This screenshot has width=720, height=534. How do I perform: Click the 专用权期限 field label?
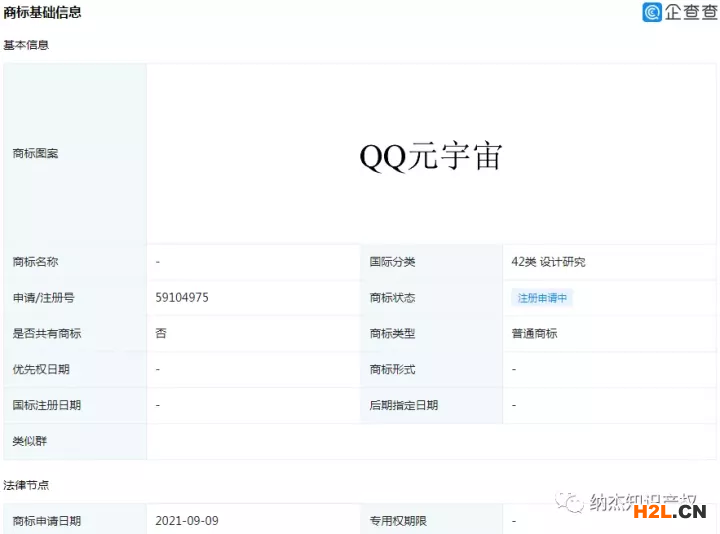point(398,521)
